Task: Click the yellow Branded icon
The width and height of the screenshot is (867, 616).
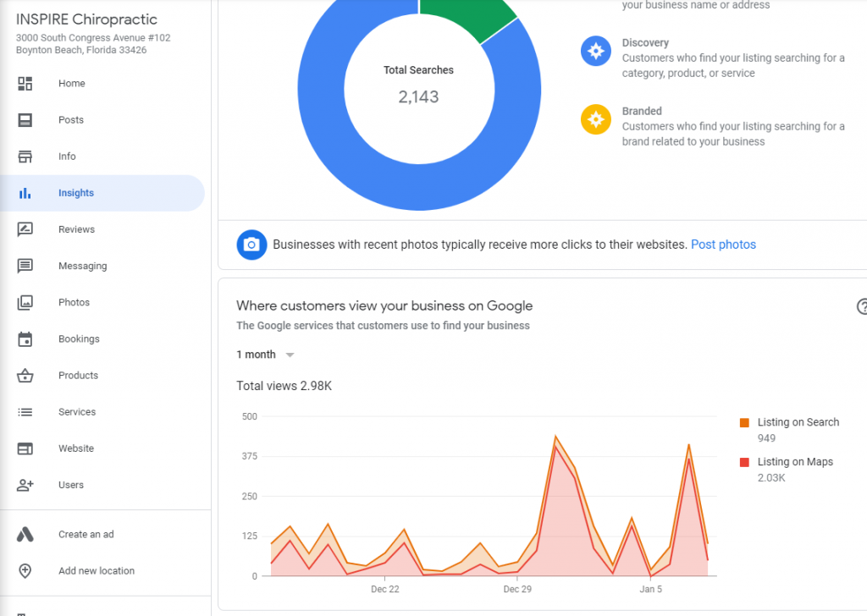Action: (595, 119)
